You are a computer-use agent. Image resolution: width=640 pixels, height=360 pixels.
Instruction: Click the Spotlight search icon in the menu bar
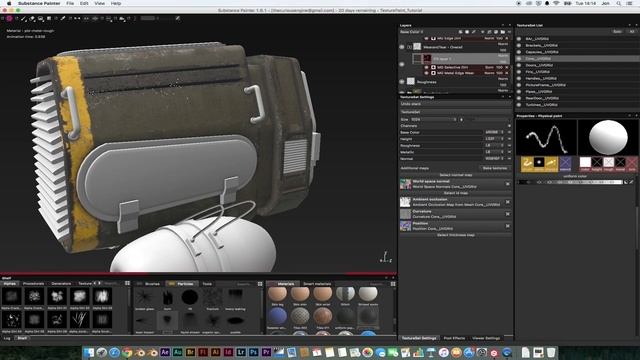(x=619, y=3)
